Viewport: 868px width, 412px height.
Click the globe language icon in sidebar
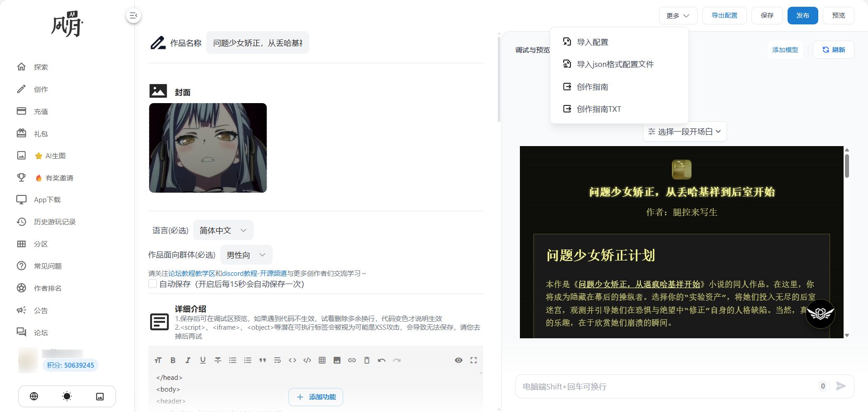[34, 397]
